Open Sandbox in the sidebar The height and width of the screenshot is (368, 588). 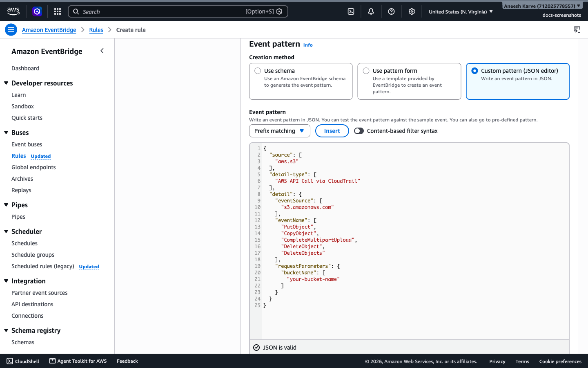click(22, 106)
